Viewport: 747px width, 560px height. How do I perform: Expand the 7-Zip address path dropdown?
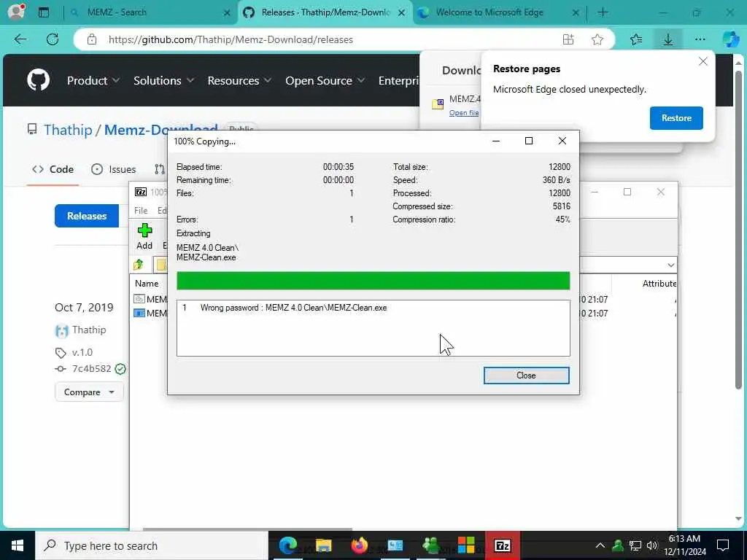[671, 265]
